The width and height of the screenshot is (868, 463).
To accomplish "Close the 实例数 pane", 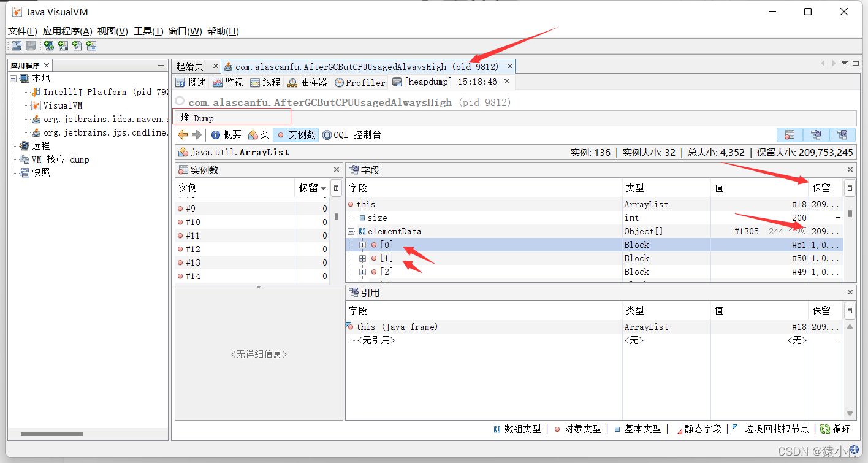I will pos(336,170).
